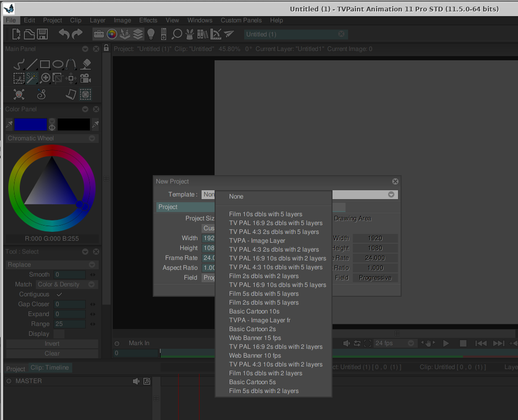518x420 pixels.
Task: Click the paper plane icon in toolbar
Action: (x=229, y=34)
